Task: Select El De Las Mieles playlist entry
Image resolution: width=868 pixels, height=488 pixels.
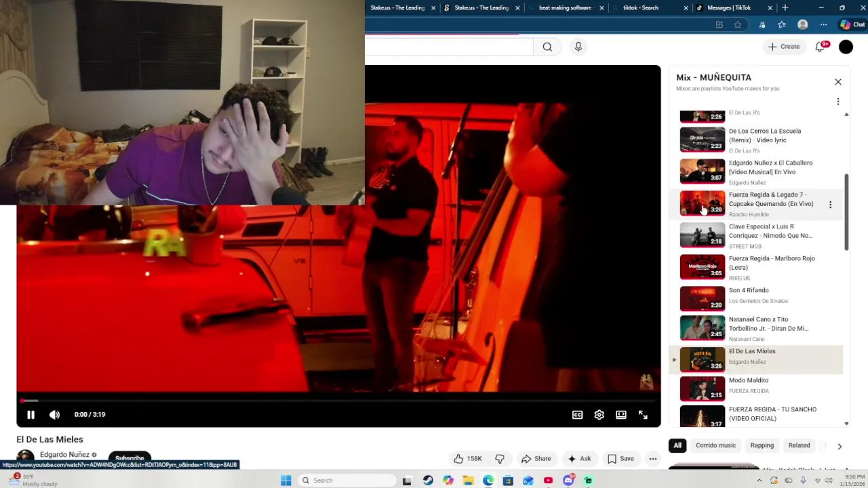Action: pyautogui.click(x=756, y=359)
